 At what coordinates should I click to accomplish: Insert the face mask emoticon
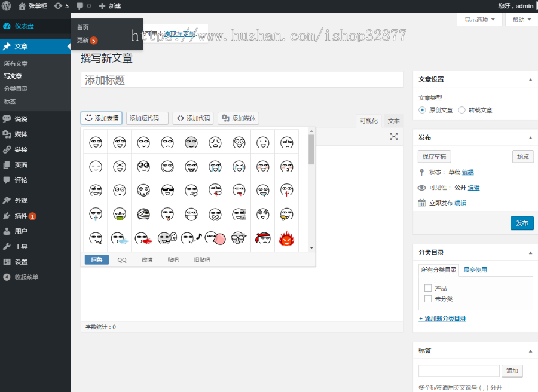(191, 215)
